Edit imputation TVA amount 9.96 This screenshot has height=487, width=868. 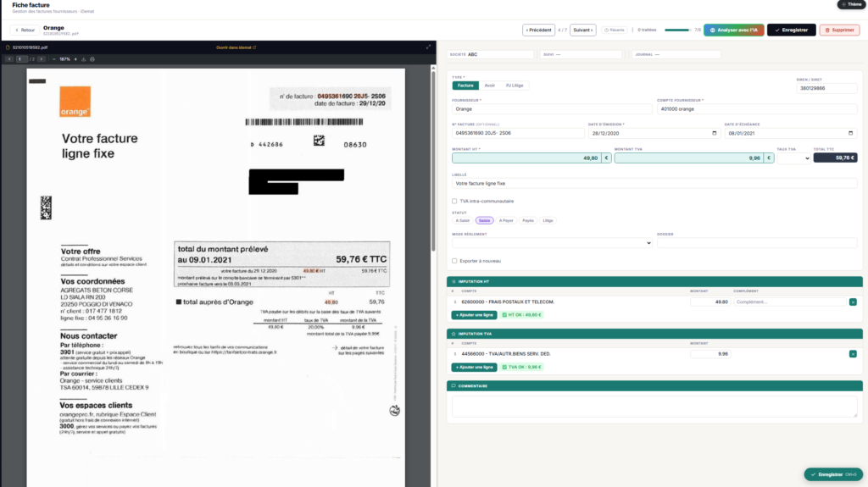(x=709, y=354)
